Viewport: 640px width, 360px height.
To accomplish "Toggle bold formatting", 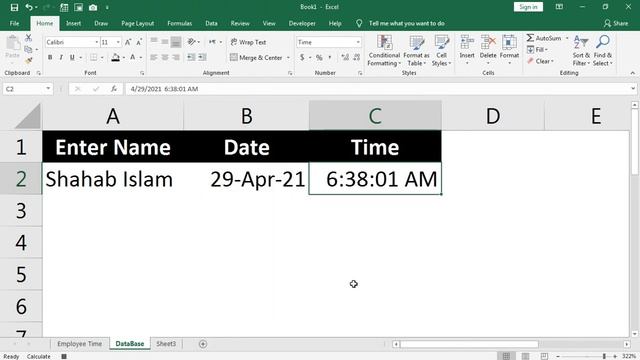I will 50,58.
